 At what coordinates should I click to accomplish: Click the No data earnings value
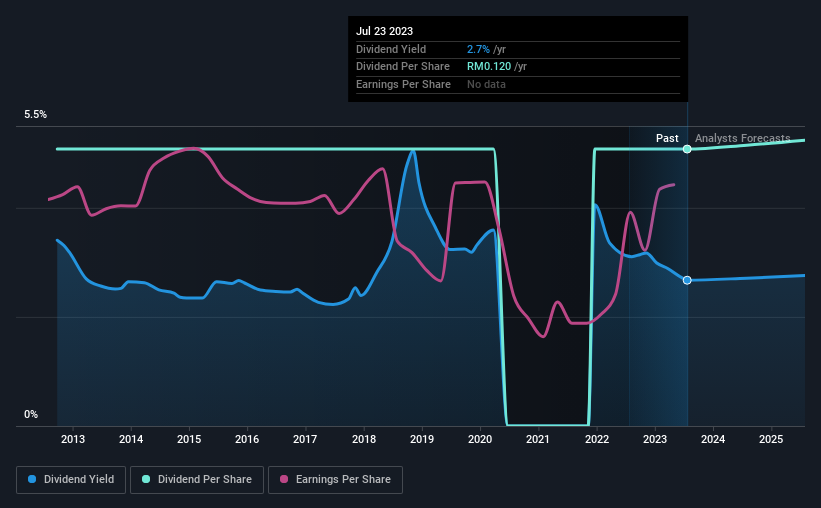(x=486, y=84)
